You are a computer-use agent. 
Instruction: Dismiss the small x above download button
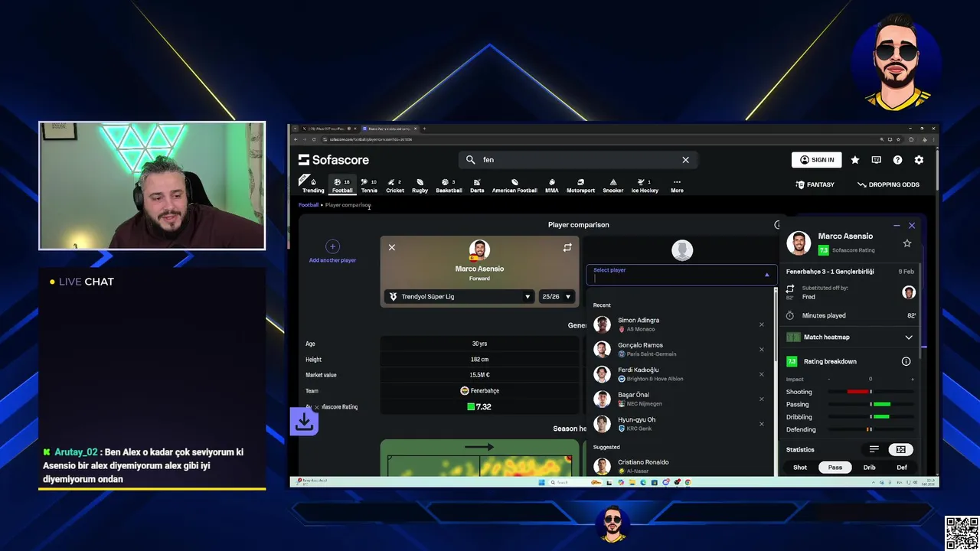(x=316, y=407)
